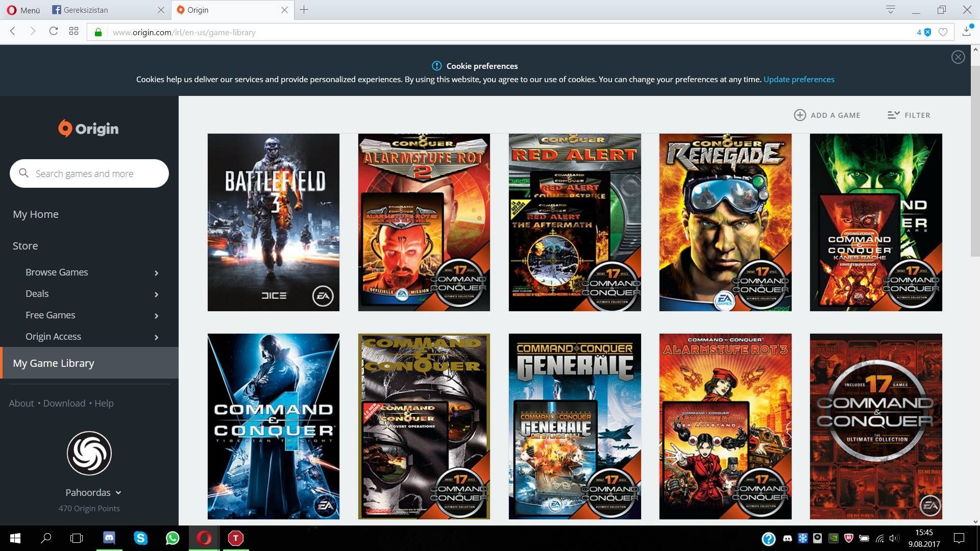Open the Opera downloads icon

tap(966, 32)
